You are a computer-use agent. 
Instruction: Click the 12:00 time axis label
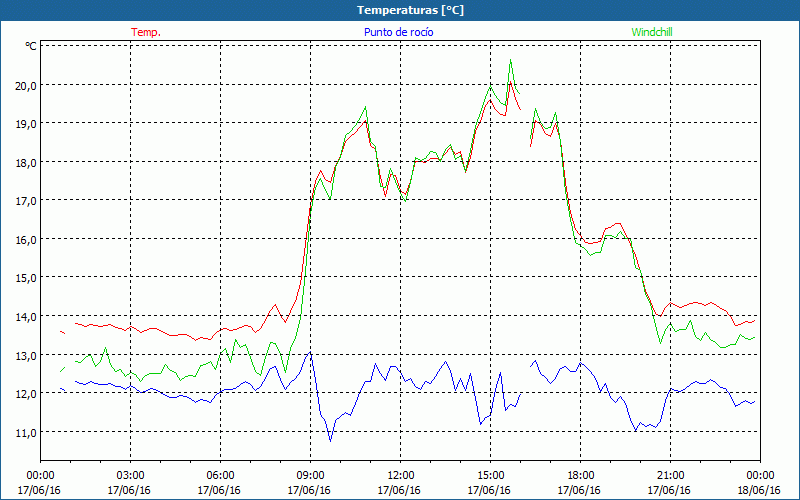click(x=401, y=475)
